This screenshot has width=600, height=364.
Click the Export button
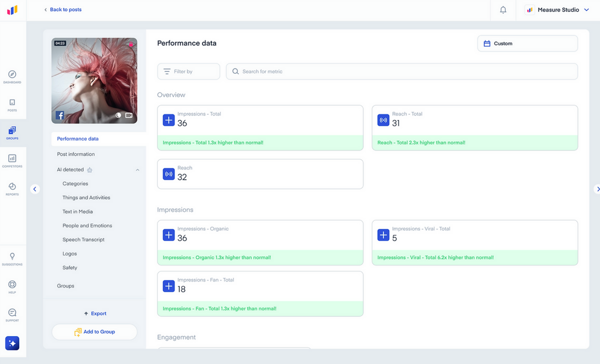click(95, 313)
